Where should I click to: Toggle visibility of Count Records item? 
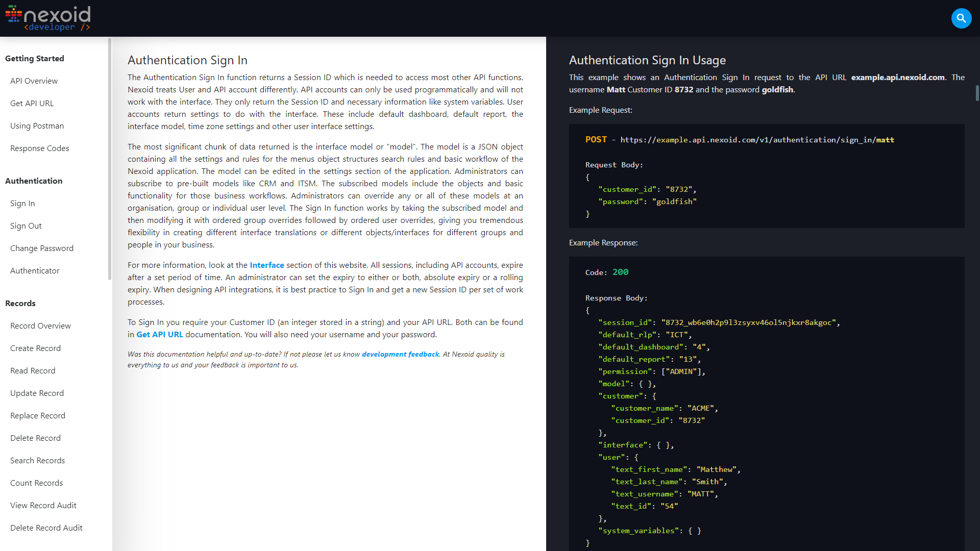pyautogui.click(x=36, y=482)
